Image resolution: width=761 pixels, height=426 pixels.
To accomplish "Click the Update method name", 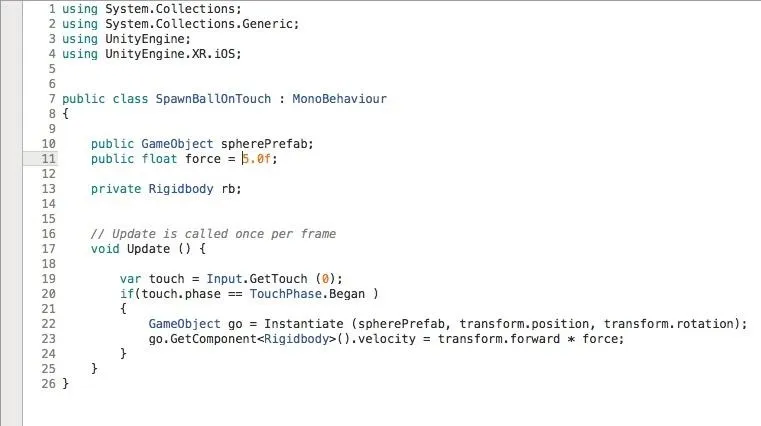I will 148,249.
